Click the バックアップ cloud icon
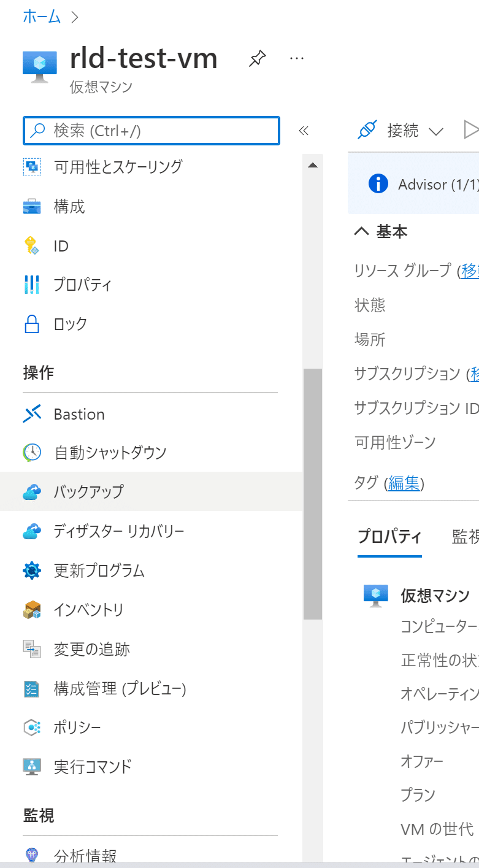 [31, 492]
